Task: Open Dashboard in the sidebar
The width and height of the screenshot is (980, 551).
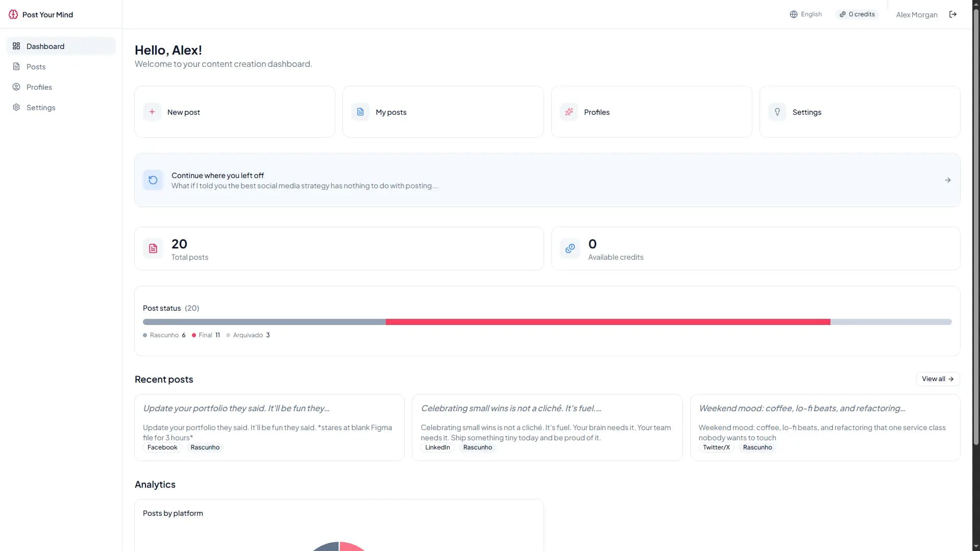Action: [x=61, y=46]
